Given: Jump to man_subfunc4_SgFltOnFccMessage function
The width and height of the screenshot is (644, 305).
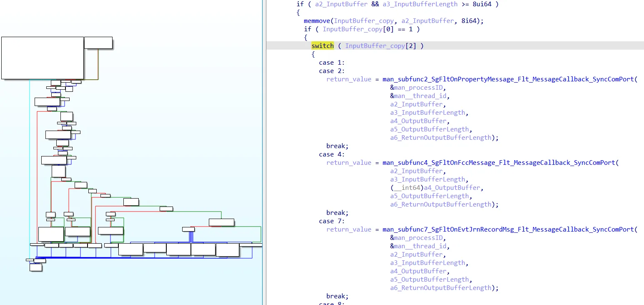Looking at the screenshot, I should click(501, 163).
